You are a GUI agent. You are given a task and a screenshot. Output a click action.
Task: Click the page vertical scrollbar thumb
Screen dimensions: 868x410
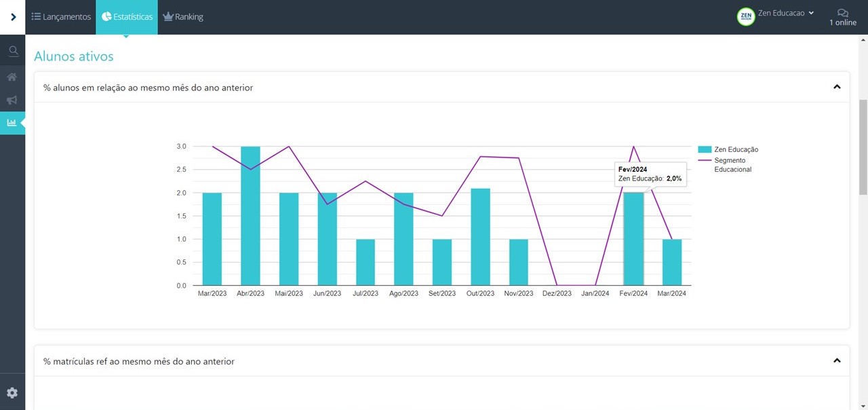(863, 147)
